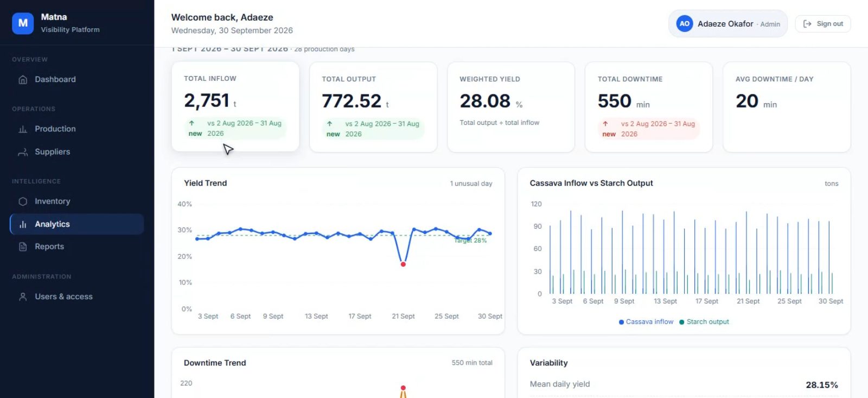Screen dimensions: 868x398
Task: Click the Suppliers people icon
Action: 23,152
